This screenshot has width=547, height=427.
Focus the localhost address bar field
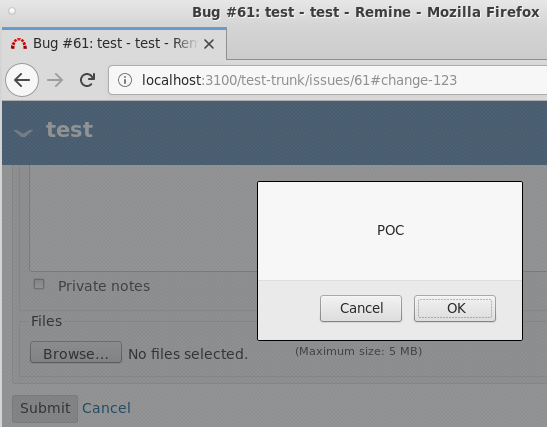328,80
